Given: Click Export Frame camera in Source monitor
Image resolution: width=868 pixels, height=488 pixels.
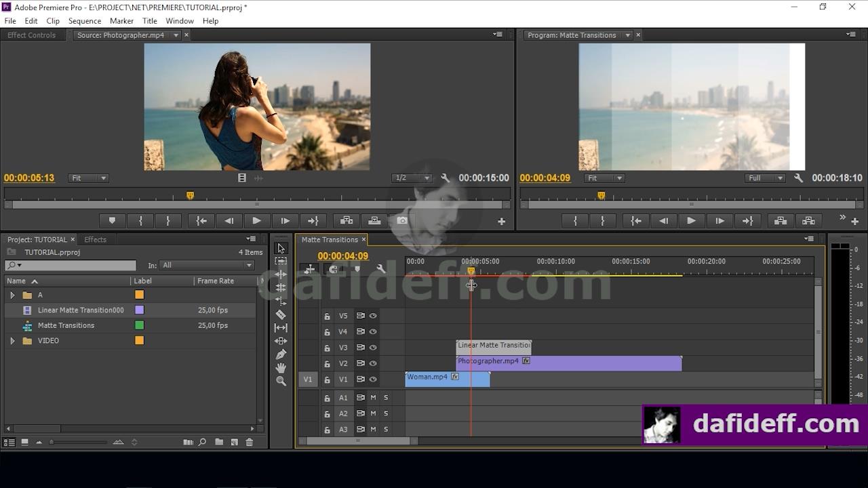Looking at the screenshot, I should [402, 220].
